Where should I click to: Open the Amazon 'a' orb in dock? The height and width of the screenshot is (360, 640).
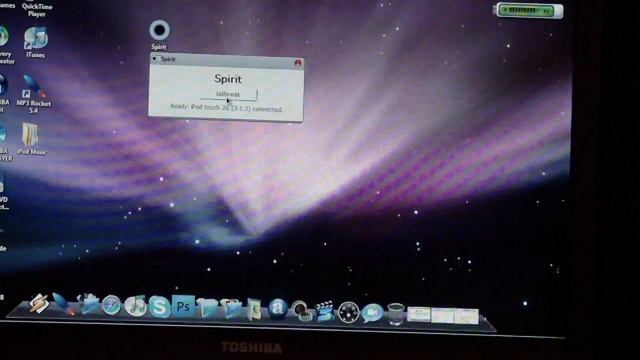pos(278,308)
